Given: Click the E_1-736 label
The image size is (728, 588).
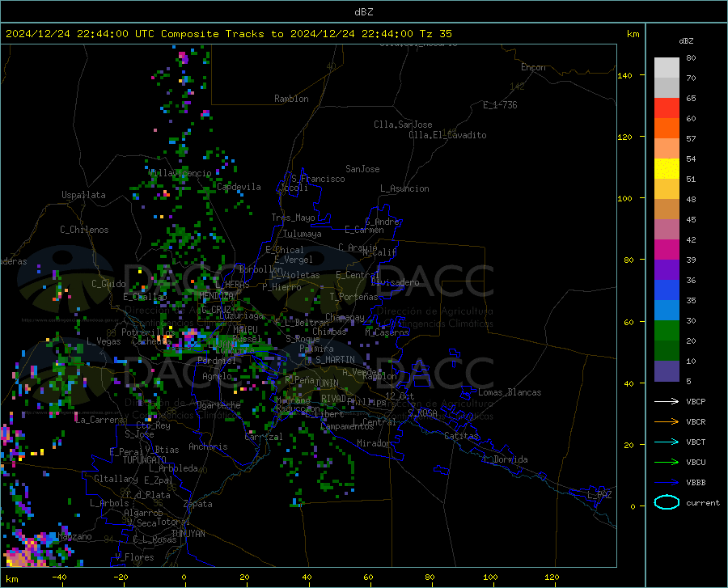Looking at the screenshot, I should (x=500, y=105).
